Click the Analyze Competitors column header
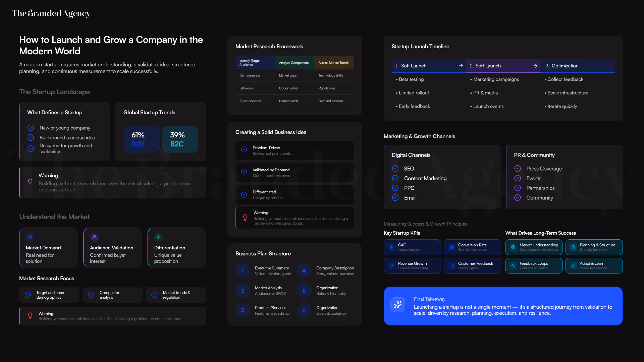This screenshot has width=644, height=362. click(295, 63)
